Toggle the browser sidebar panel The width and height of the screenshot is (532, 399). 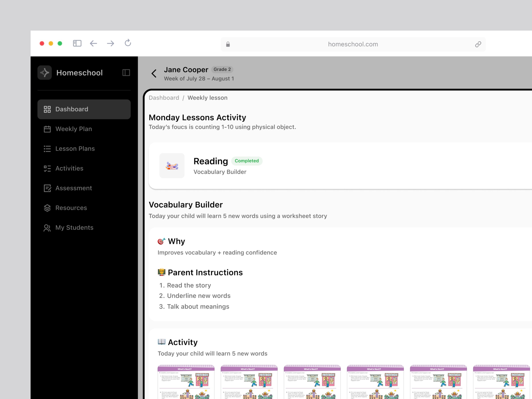coord(77,43)
